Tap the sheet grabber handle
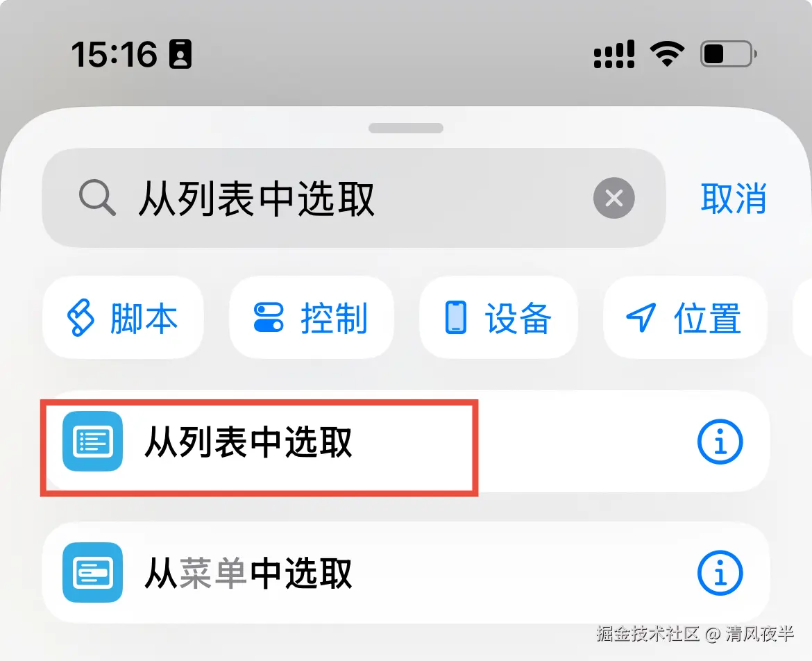The height and width of the screenshot is (661, 812). (x=405, y=128)
